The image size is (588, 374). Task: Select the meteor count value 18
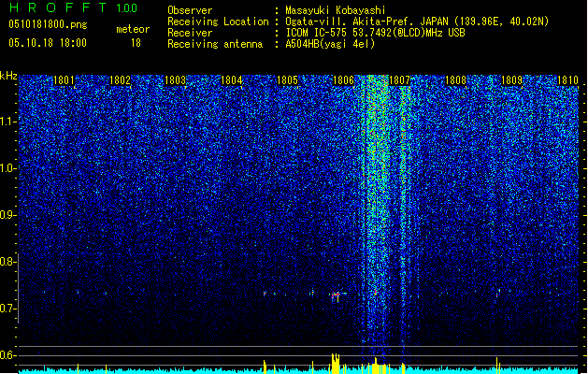pyautogui.click(x=136, y=43)
